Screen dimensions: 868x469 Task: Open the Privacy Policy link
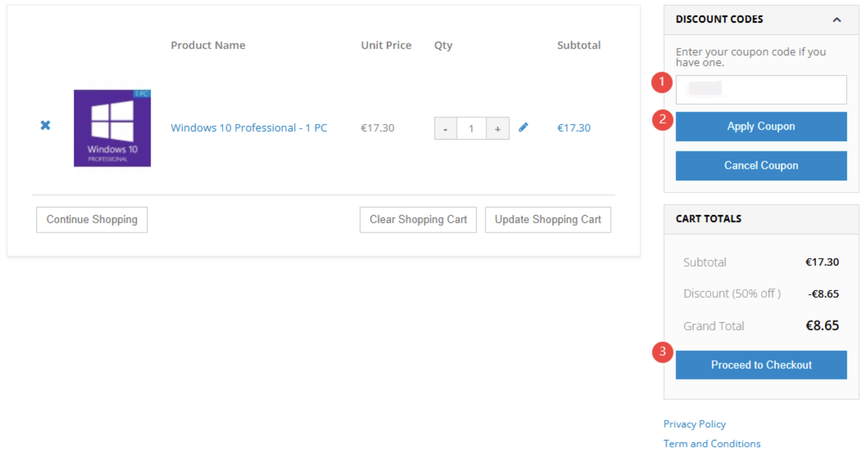pos(694,424)
